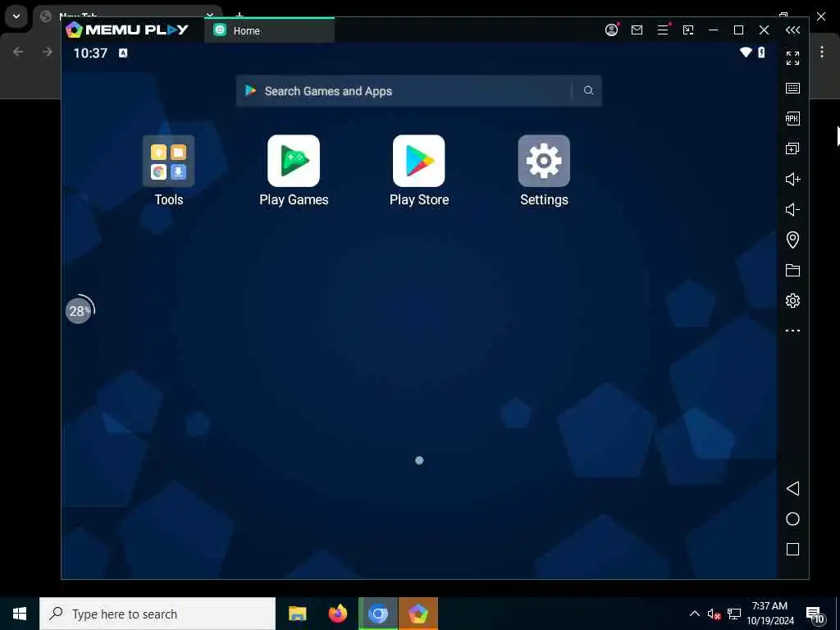
Task: Open the Play Store app
Action: [x=419, y=161]
